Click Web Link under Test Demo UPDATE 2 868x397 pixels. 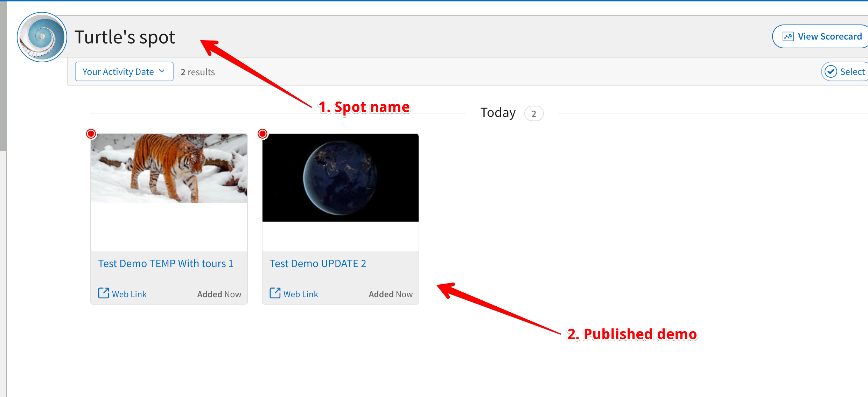(301, 294)
